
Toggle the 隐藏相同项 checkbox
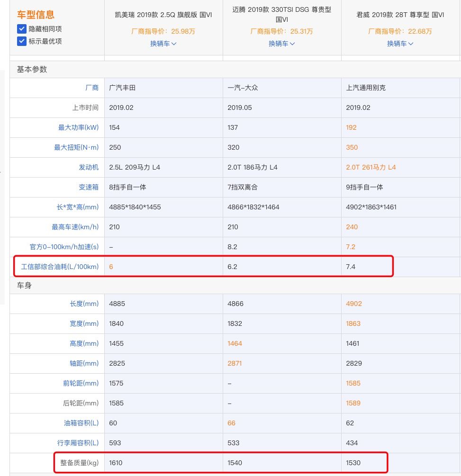(x=21, y=29)
